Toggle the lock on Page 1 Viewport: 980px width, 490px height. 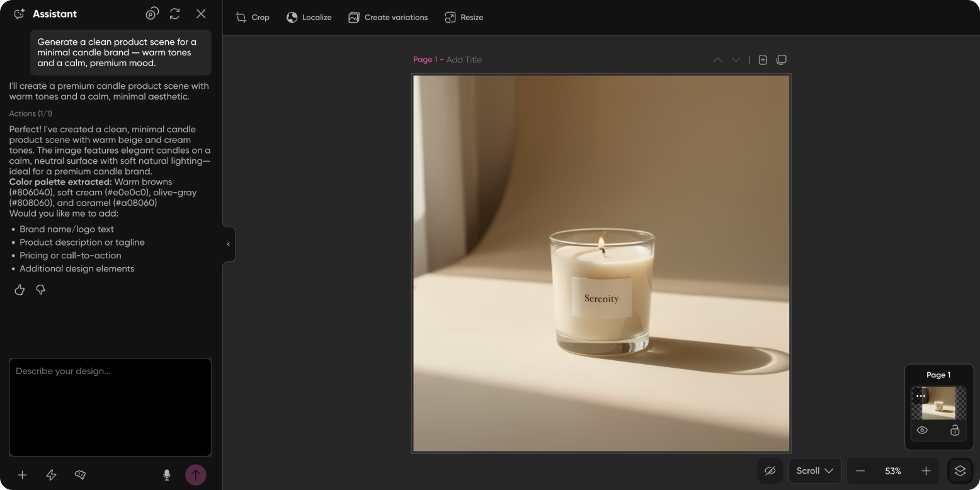955,430
